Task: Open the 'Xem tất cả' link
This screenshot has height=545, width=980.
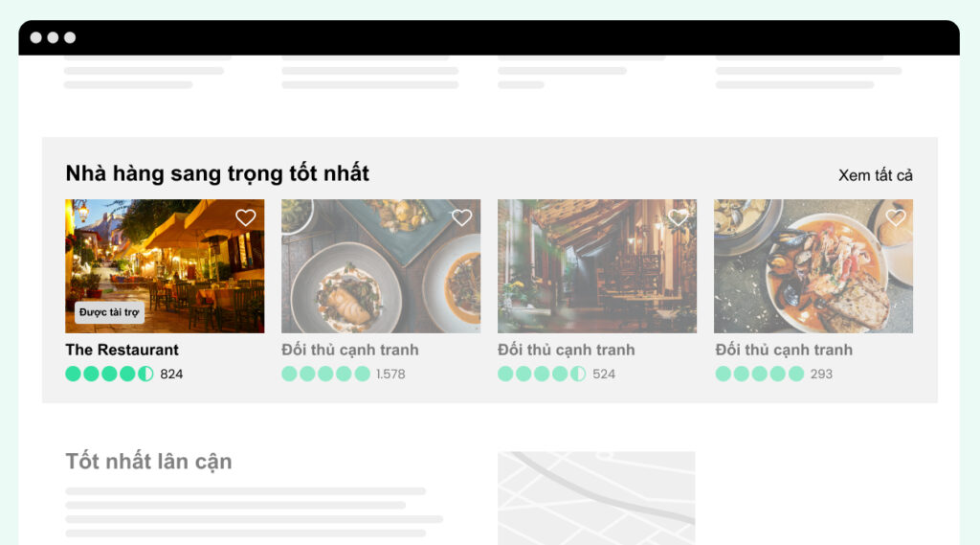Action: [875, 175]
